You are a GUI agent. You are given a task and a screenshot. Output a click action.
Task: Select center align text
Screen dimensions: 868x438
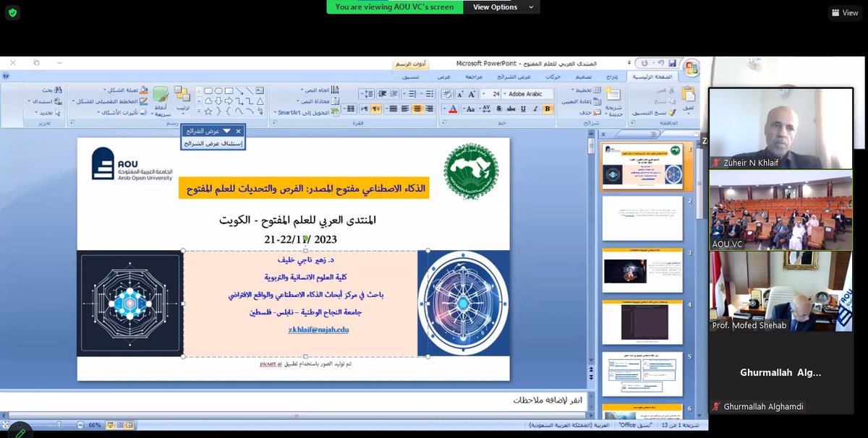[417, 108]
